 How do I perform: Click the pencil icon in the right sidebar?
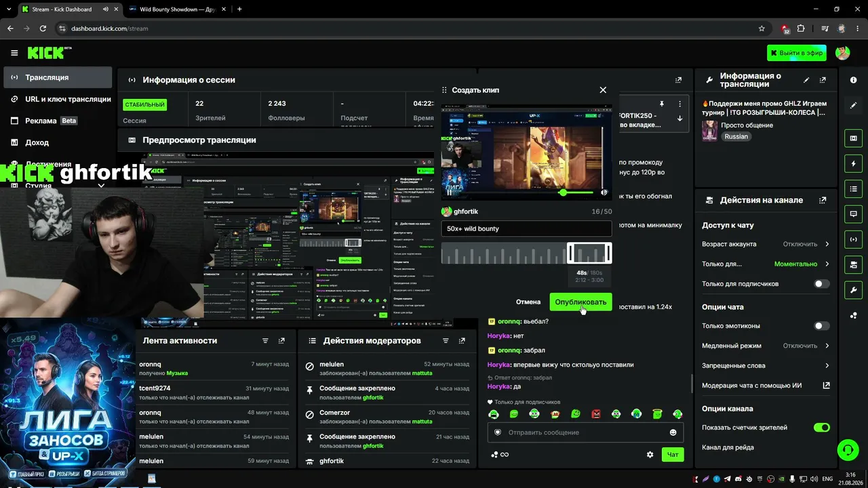853,105
